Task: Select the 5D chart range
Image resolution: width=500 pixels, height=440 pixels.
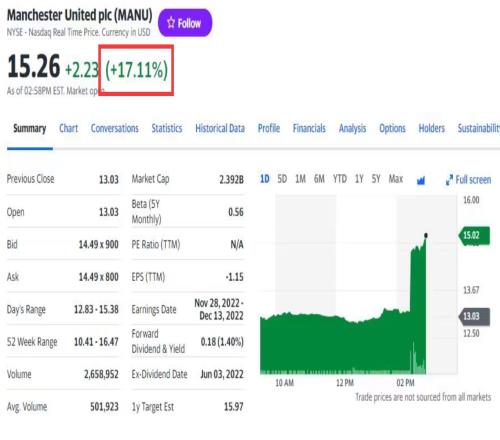Action: pos(282,179)
